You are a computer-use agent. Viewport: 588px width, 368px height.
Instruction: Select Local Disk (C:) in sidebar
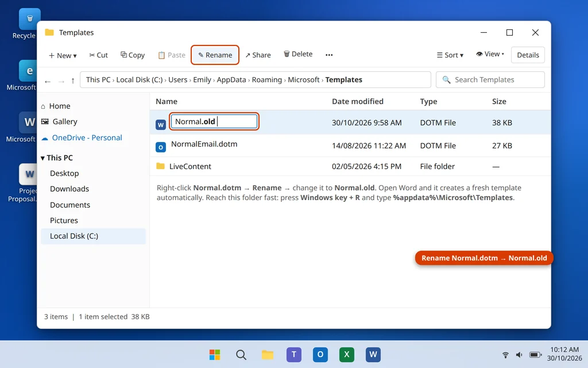point(93,236)
